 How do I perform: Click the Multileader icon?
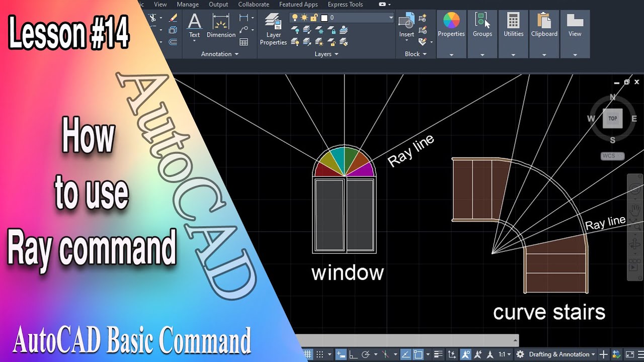244,30
